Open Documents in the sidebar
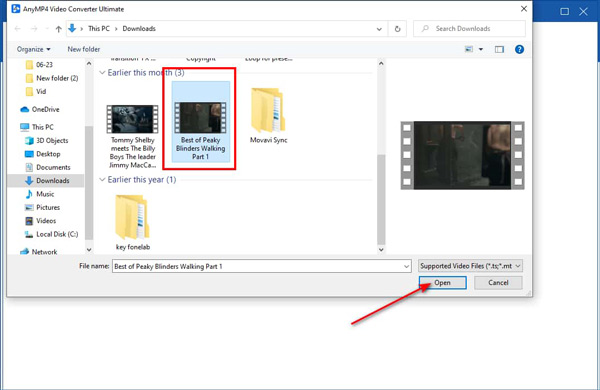The height and width of the screenshot is (390, 600). pyautogui.click(x=48, y=167)
